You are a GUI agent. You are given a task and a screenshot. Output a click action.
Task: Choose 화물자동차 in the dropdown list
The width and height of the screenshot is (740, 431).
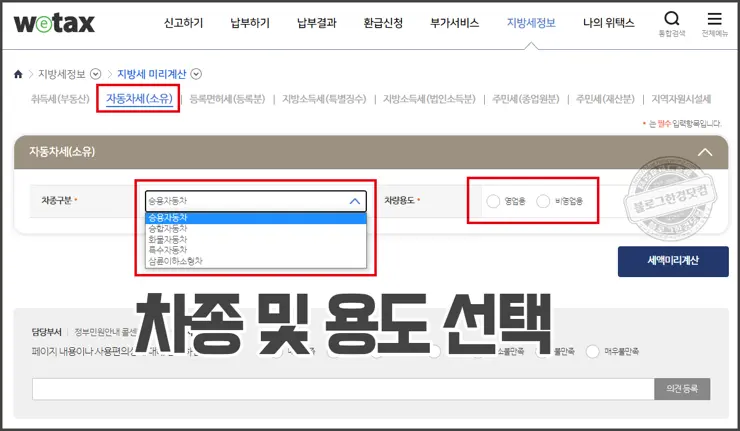tap(256, 239)
